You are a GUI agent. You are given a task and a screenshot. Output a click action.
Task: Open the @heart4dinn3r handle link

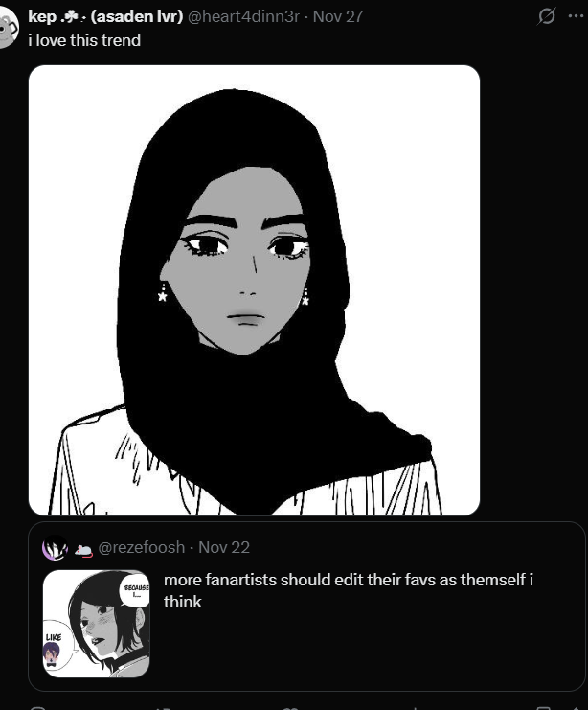tap(243, 16)
